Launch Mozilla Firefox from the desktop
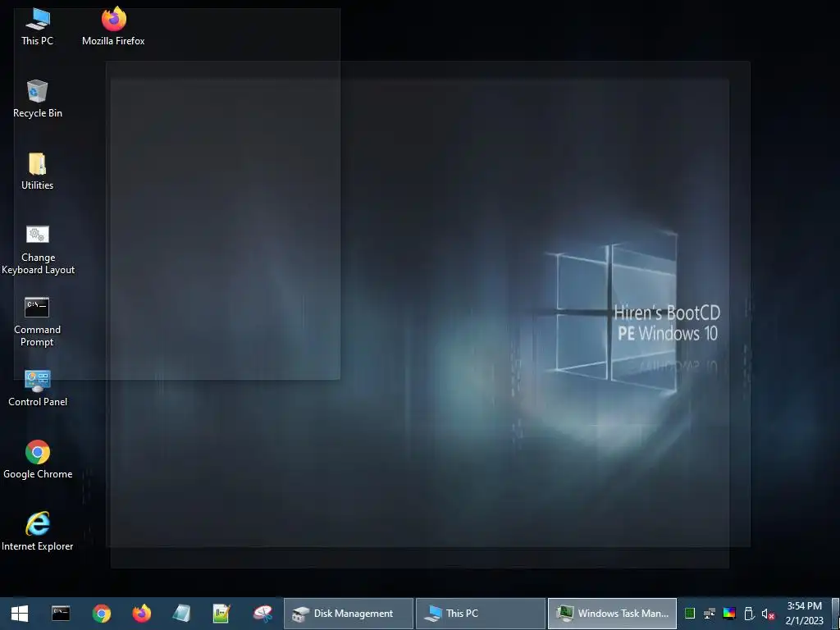Viewport: 840px width, 630px height. [x=113, y=26]
